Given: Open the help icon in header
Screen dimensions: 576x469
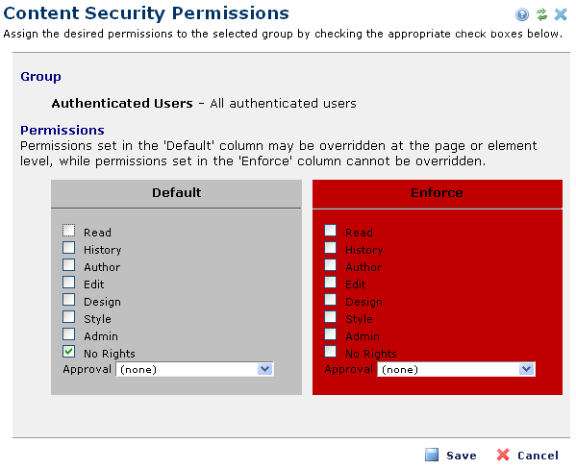Looking at the screenshot, I should coord(522,15).
